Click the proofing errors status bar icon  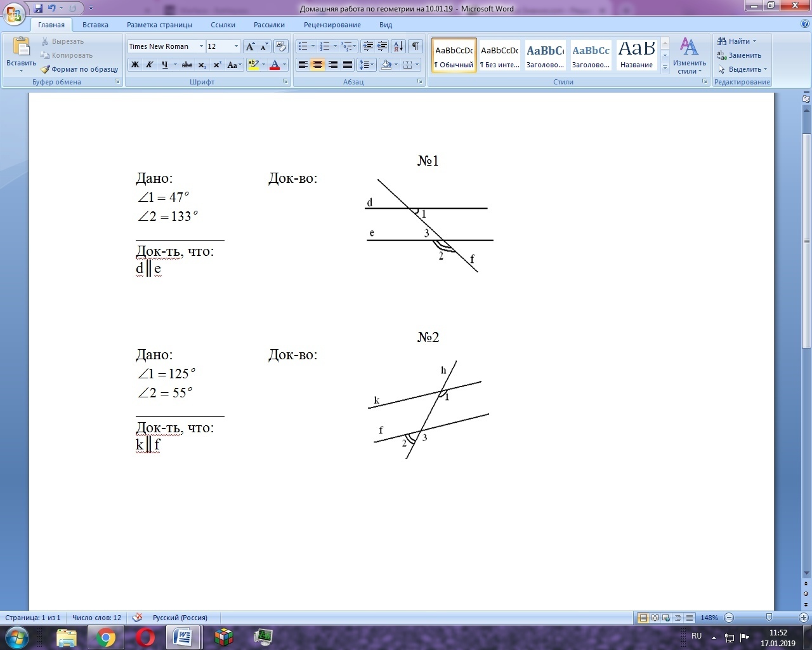(137, 618)
